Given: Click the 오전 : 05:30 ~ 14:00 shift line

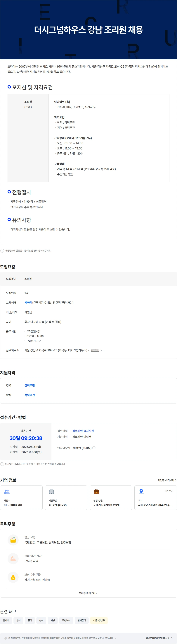Looking at the screenshot, I should [70, 143].
